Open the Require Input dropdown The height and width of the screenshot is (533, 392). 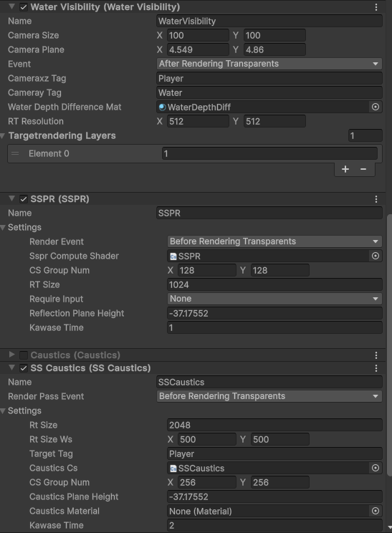[x=274, y=299]
